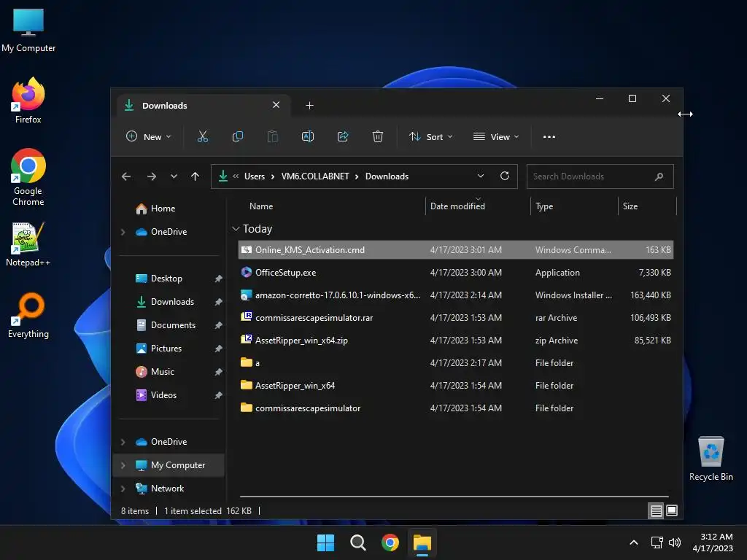Open the See more ellipsis menu
The width and height of the screenshot is (747, 560).
point(549,136)
